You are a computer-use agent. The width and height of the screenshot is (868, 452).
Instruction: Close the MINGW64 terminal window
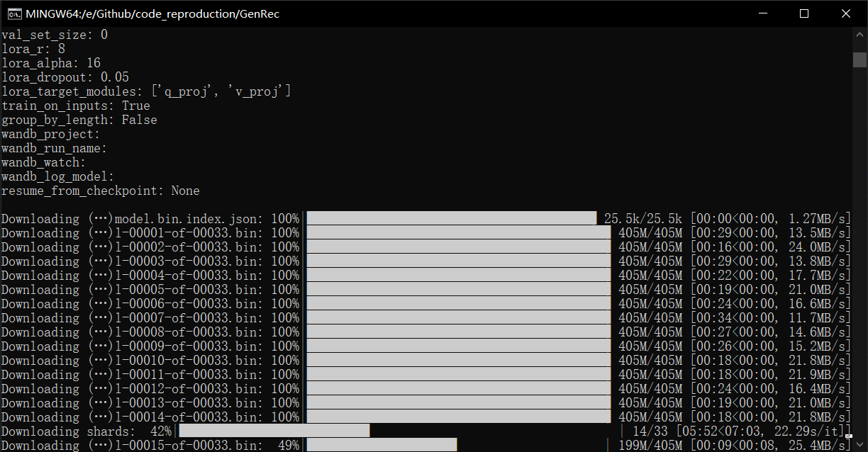pos(845,13)
